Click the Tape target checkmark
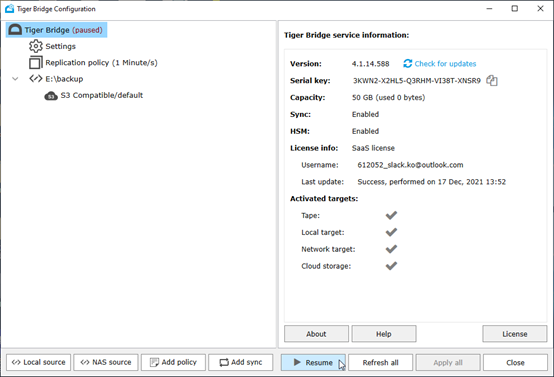This screenshot has height=377, width=554. 391,215
